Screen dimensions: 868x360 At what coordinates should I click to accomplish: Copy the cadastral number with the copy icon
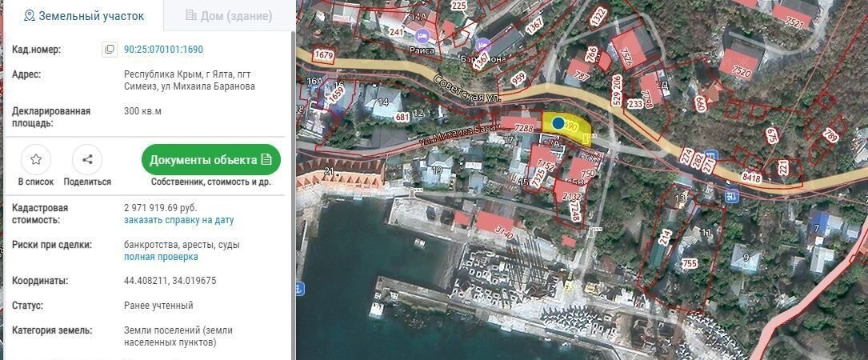coord(110,50)
